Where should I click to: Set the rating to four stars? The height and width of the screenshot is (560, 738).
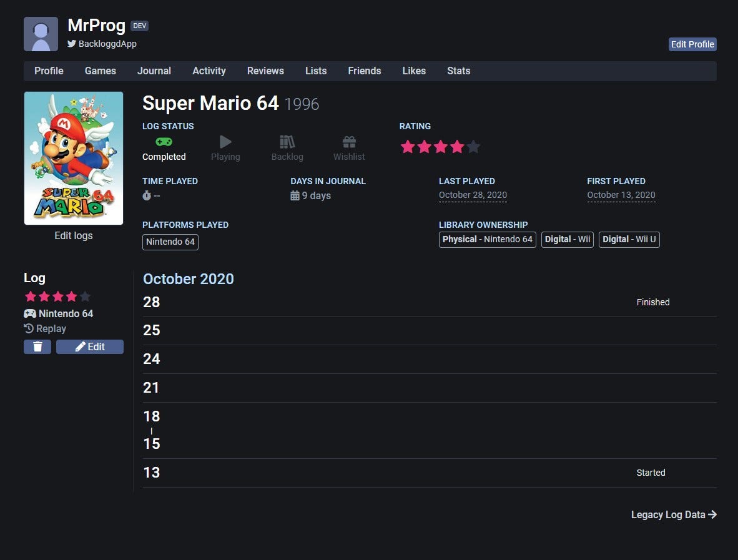457,147
